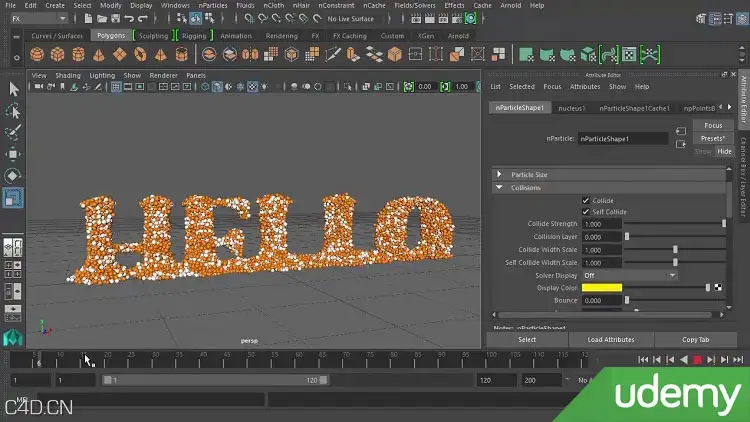
Task: Create a polygon cylinder from shelf
Action: pyautogui.click(x=78, y=54)
